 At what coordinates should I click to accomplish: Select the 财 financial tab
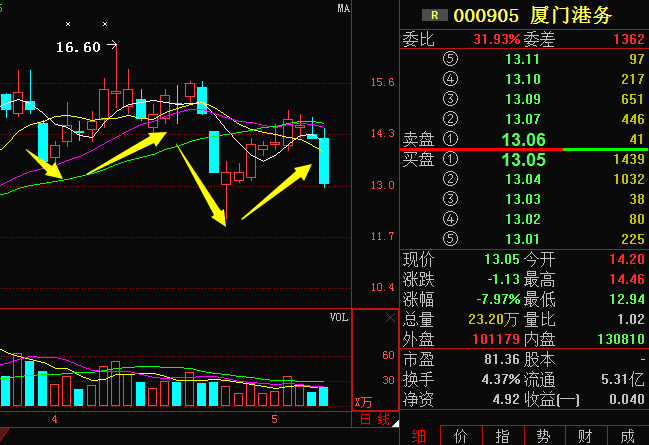click(x=585, y=435)
